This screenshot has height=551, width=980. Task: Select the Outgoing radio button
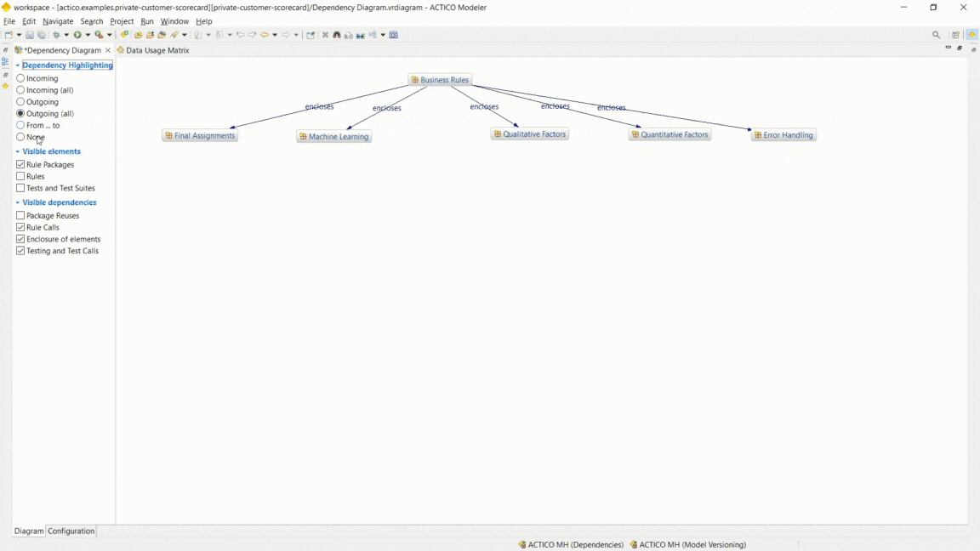coord(20,101)
